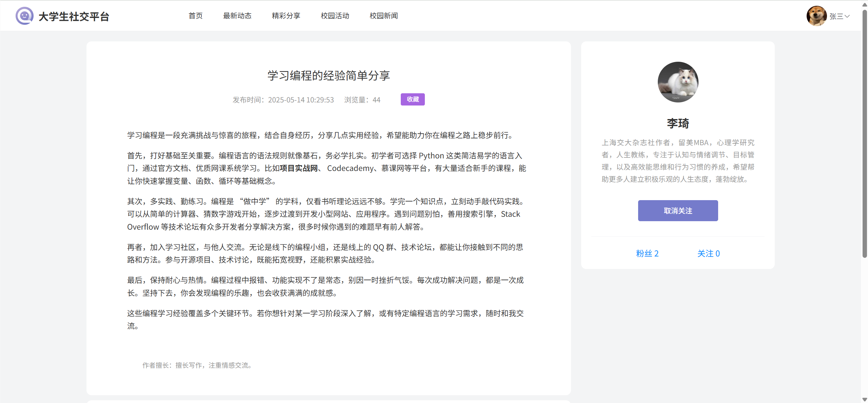Click the scrollbar up arrow
The image size is (868, 403).
(x=865, y=4)
